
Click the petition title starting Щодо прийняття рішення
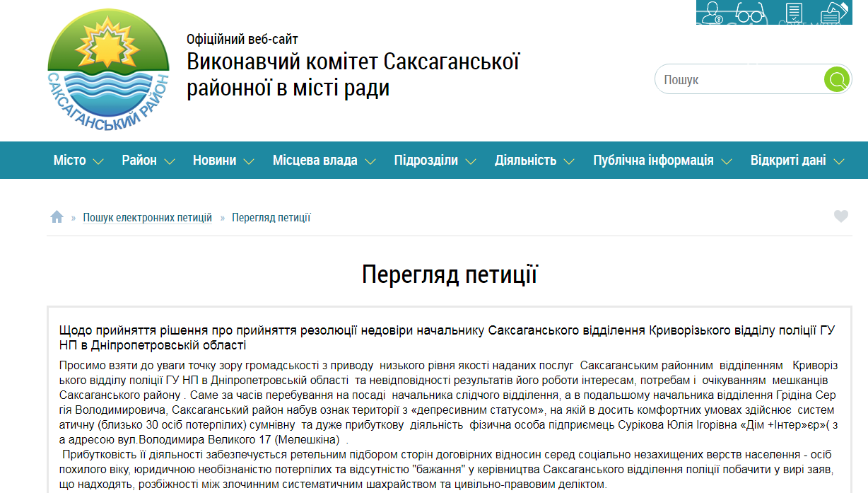coord(447,337)
